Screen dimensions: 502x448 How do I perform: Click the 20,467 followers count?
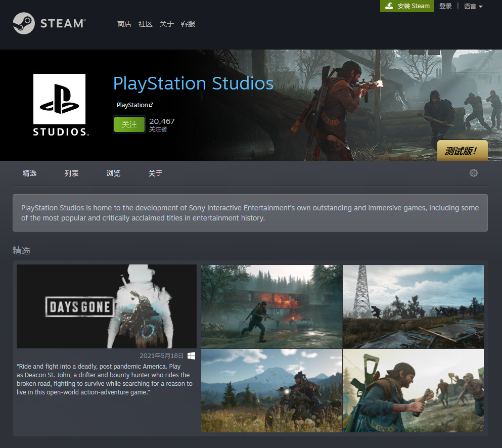point(162,121)
